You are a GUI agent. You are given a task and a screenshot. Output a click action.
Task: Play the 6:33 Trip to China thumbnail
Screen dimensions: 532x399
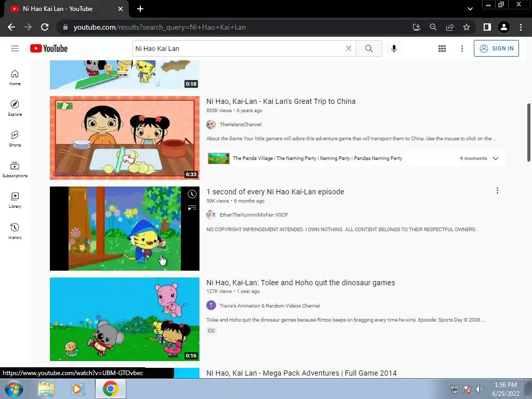(125, 138)
